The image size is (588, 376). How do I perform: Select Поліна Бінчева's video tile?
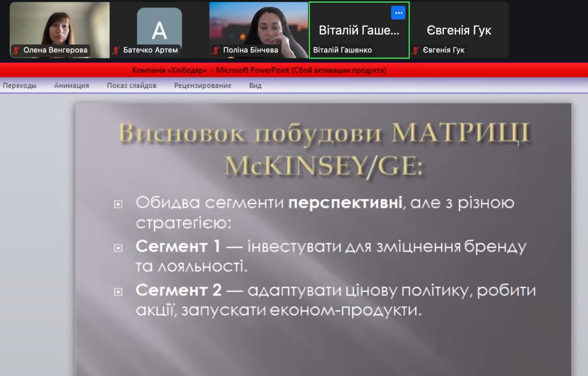pos(259,30)
